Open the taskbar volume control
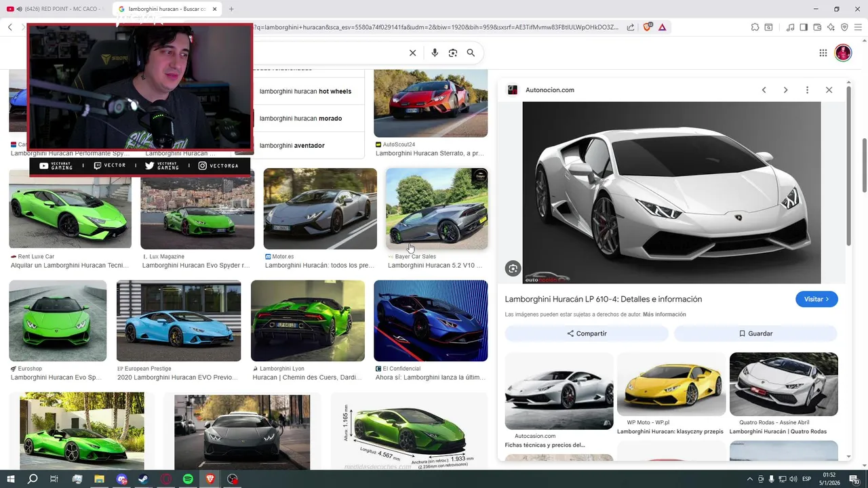The image size is (868, 488). [x=793, y=479]
